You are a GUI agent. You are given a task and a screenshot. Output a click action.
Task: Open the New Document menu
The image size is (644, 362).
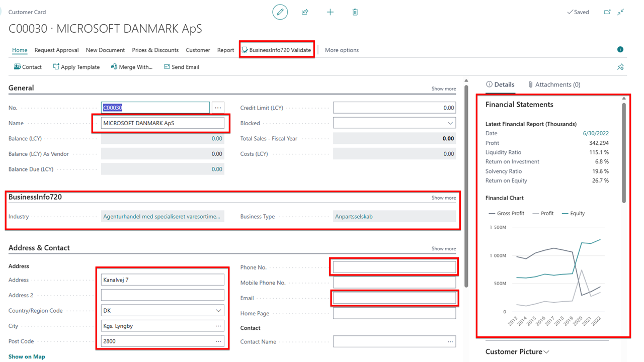(105, 50)
